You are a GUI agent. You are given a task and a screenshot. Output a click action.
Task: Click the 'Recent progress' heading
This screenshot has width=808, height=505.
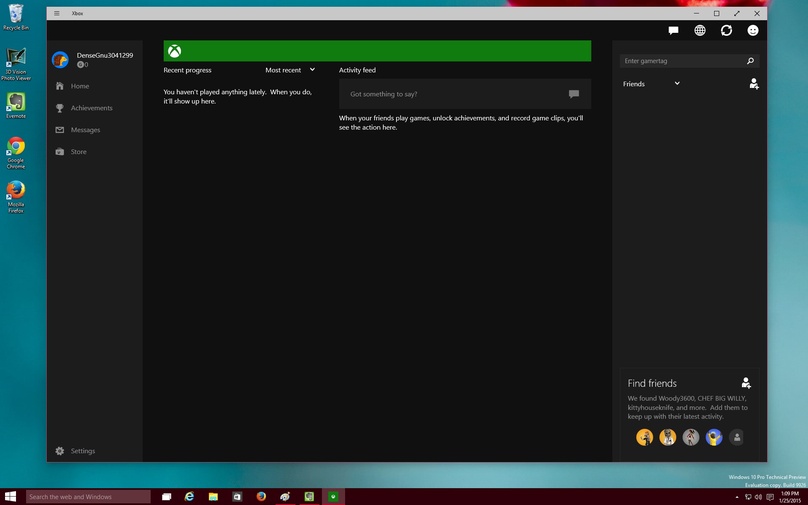pos(187,70)
